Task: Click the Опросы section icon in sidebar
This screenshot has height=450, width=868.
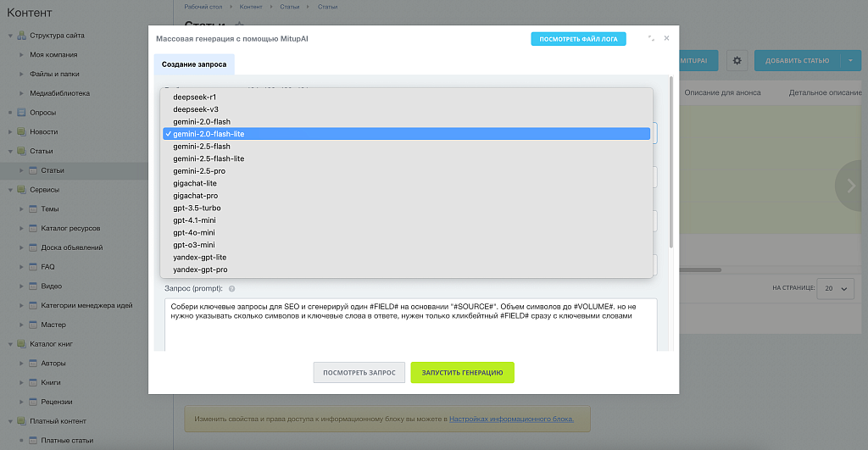Action: click(21, 113)
